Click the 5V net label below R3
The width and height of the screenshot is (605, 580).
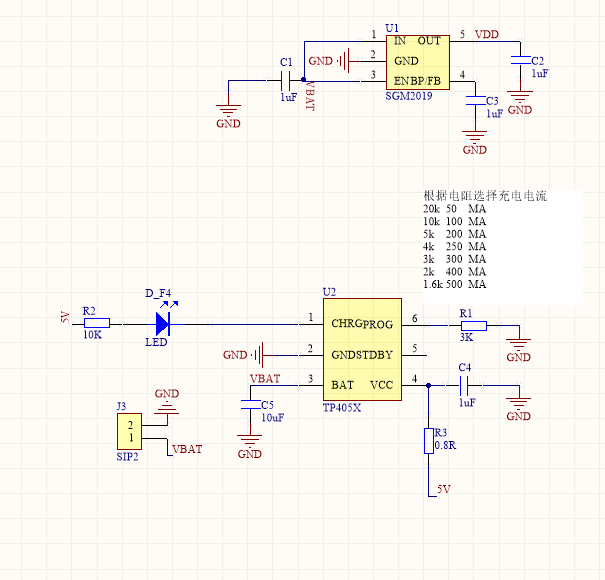pos(444,489)
